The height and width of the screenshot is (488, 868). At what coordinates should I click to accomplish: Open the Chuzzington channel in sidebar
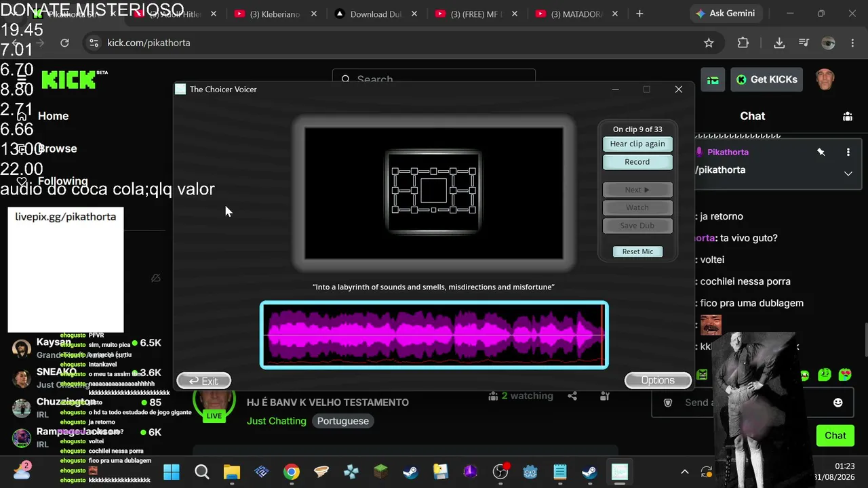87,408
